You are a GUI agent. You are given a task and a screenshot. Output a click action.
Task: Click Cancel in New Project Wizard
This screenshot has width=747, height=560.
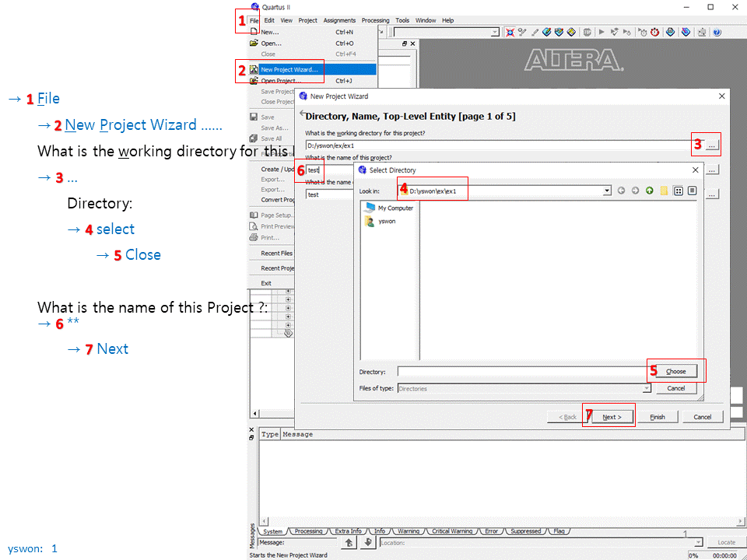(702, 417)
